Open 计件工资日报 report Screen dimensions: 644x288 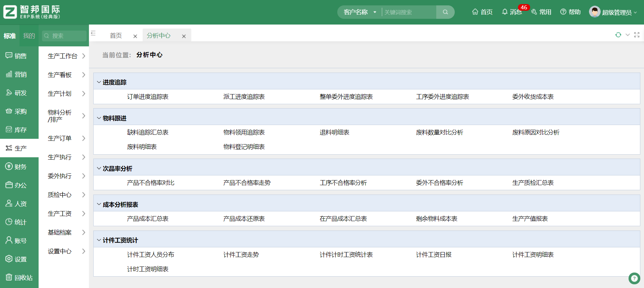434,255
